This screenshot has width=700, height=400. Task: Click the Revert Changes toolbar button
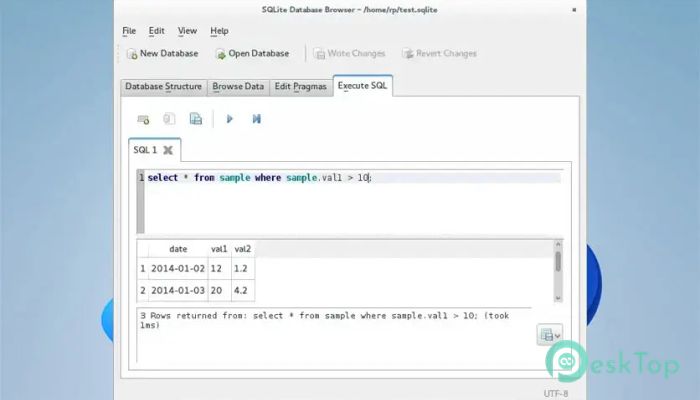(x=439, y=54)
